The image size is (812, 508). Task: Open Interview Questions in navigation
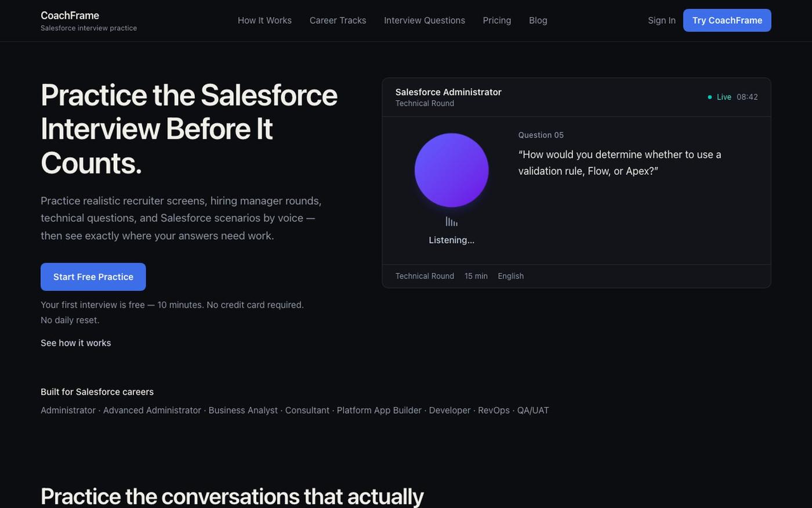coord(425,20)
